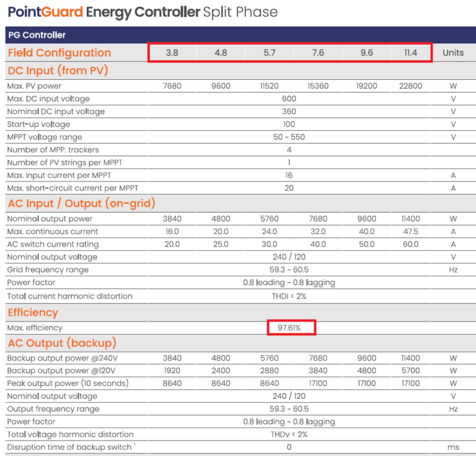This screenshot has height=456, width=476.
Task: Select the "Max. efficiency" label
Action: (35, 328)
